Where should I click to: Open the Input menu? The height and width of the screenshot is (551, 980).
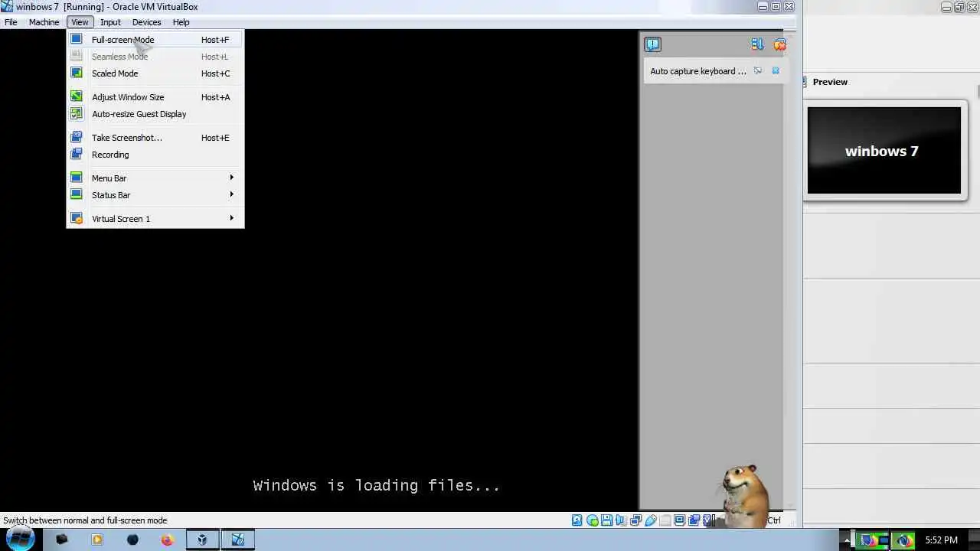click(110, 22)
